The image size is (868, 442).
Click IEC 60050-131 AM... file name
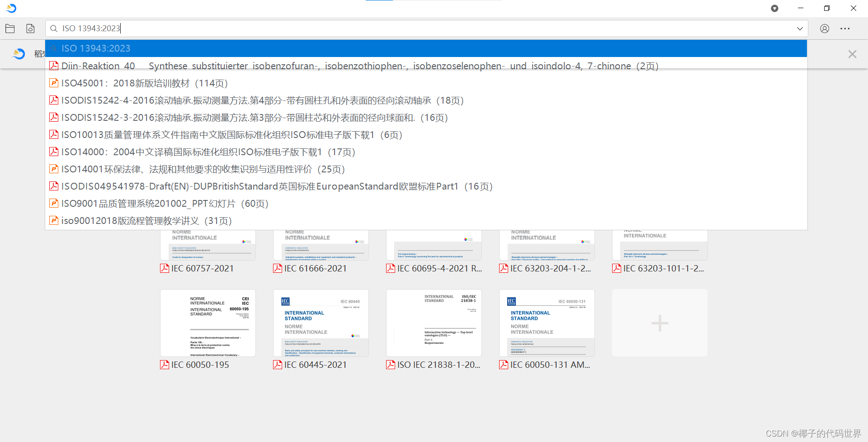(550, 365)
